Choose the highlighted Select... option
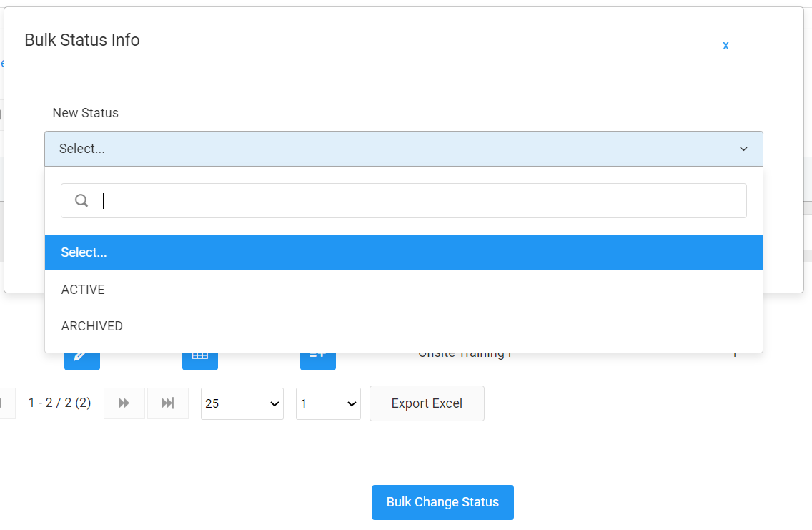This screenshot has width=812, height=530. point(403,252)
